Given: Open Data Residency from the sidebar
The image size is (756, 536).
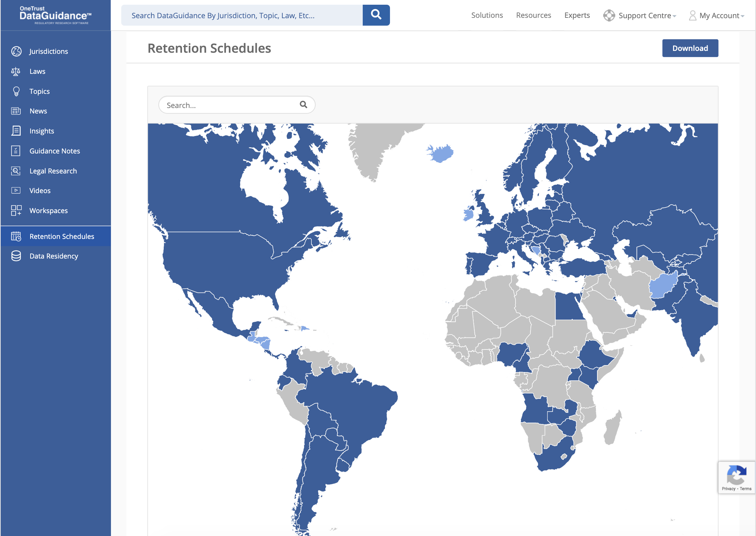Looking at the screenshot, I should click(x=56, y=256).
